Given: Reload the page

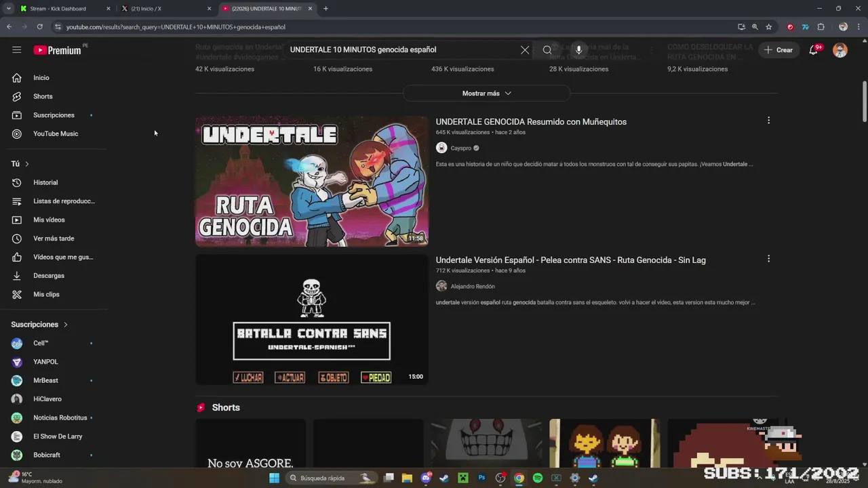Looking at the screenshot, I should [40, 27].
